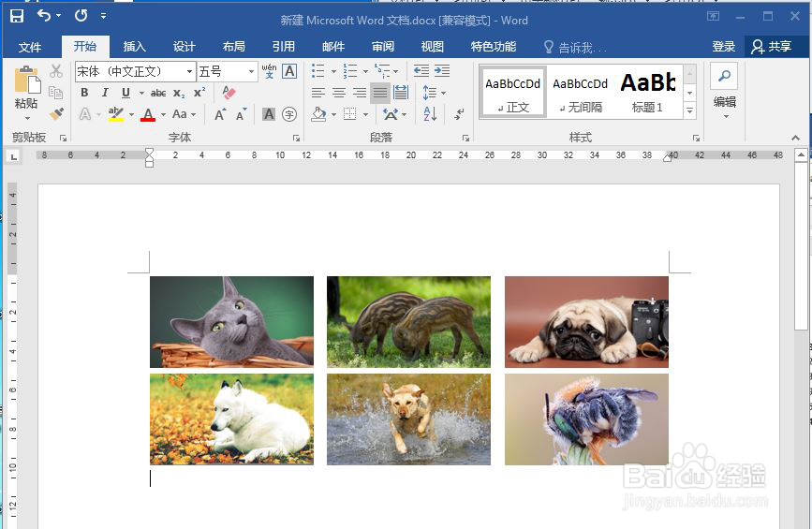Align the text to the right
Screen dimensions: 812x529
[360, 93]
